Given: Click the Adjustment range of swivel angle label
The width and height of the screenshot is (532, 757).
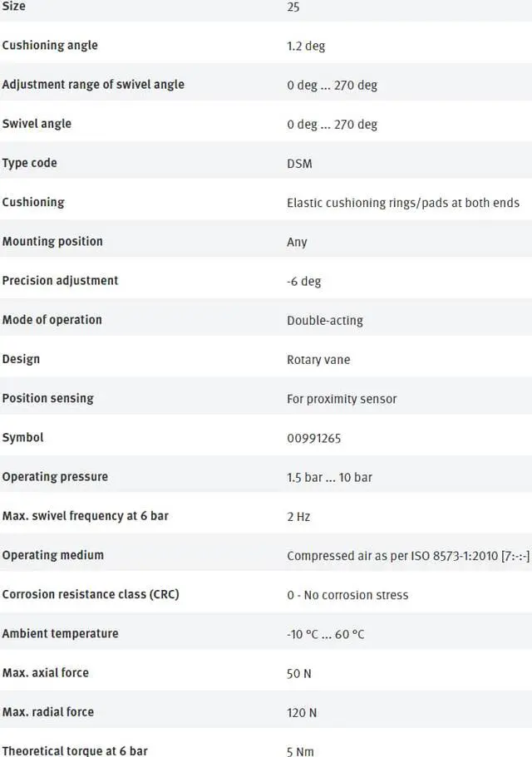Looking at the screenshot, I should coord(93,84).
